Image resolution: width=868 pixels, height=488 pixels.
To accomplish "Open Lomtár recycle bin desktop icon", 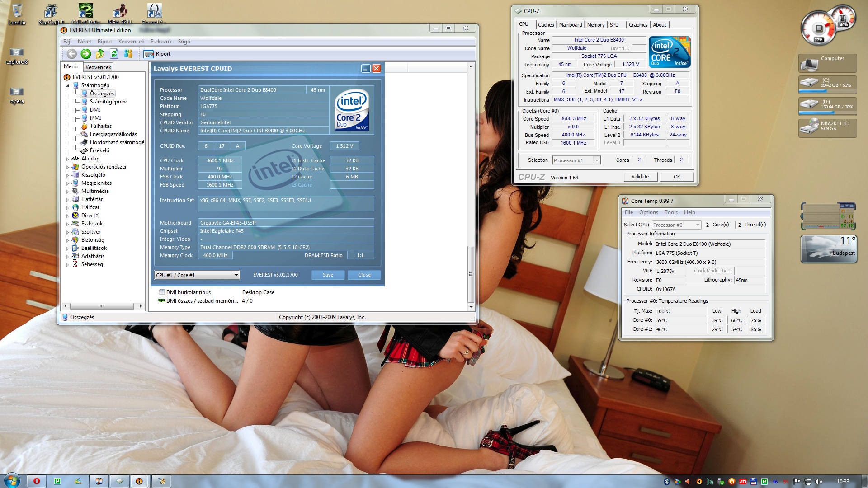I will pos(17,14).
